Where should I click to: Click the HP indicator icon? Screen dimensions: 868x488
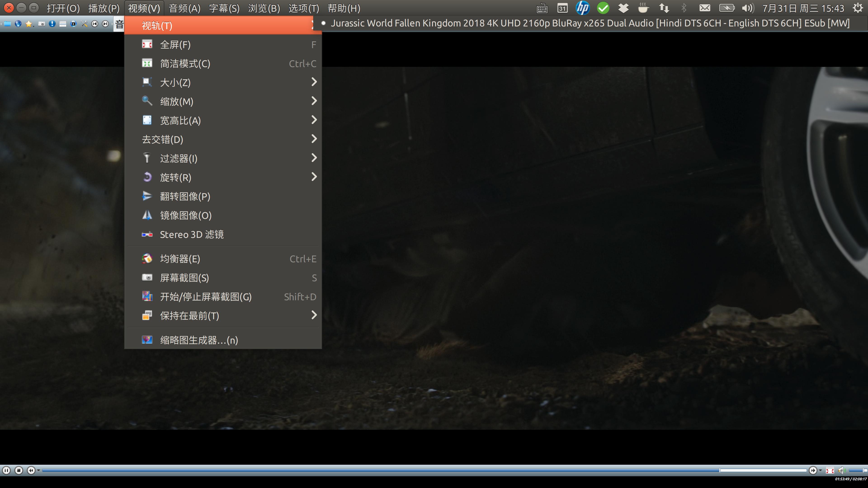[x=583, y=8]
